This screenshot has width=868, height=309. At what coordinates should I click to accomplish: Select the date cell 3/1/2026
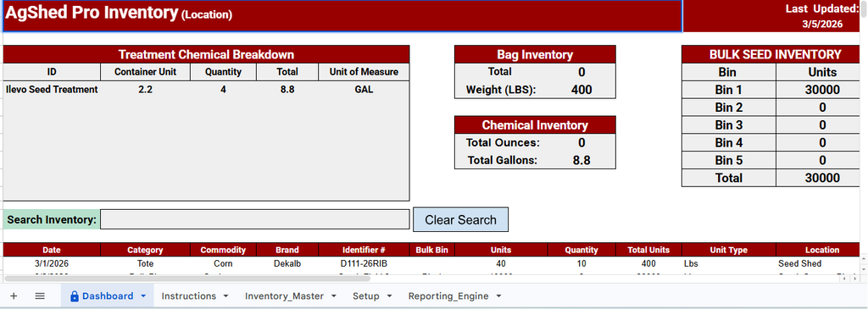point(52,263)
